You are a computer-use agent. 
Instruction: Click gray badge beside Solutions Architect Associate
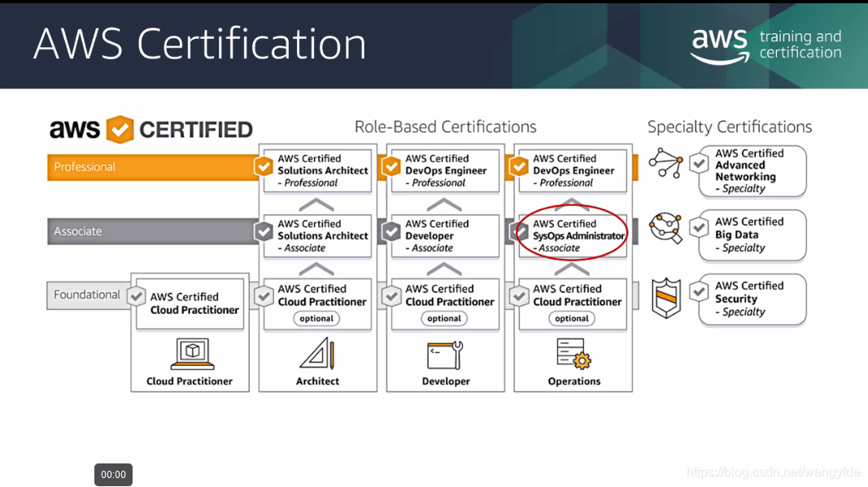pos(264,232)
